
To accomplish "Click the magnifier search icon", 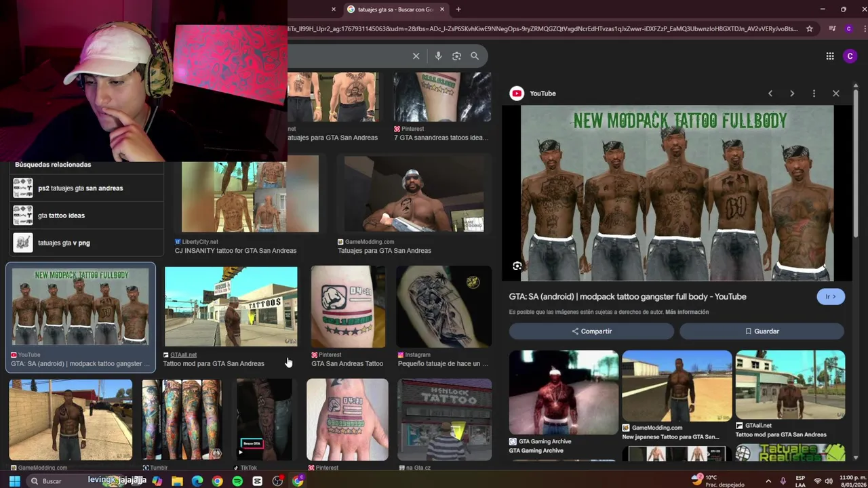I will (x=475, y=56).
